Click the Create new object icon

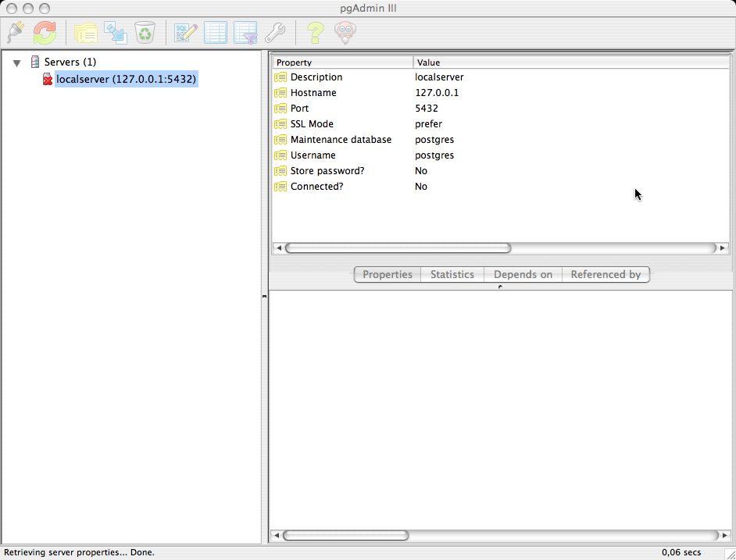click(116, 33)
